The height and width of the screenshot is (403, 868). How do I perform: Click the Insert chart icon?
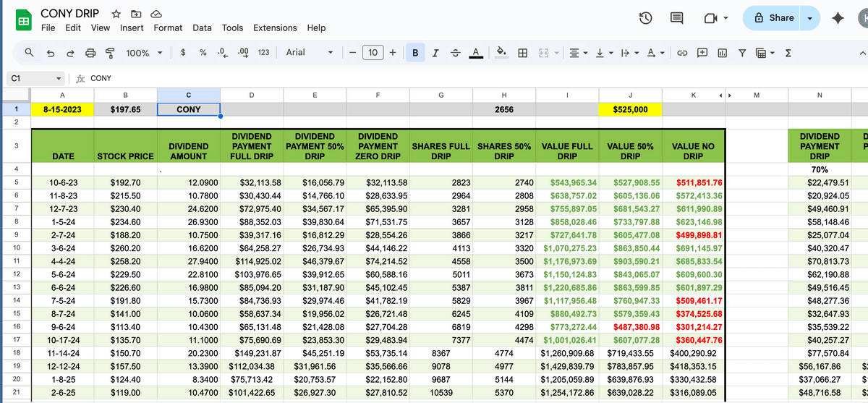click(722, 53)
